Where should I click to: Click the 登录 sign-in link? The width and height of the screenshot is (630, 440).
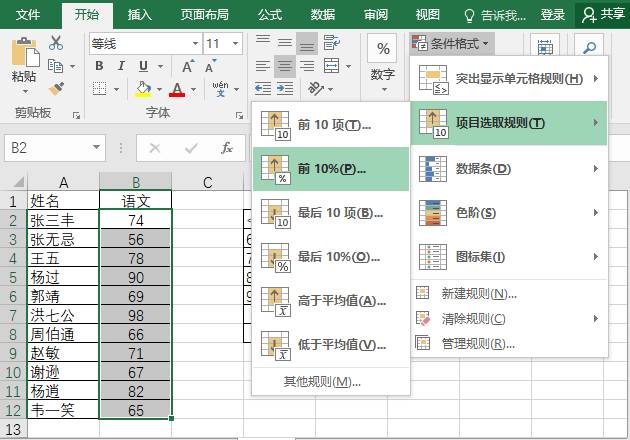tap(552, 15)
